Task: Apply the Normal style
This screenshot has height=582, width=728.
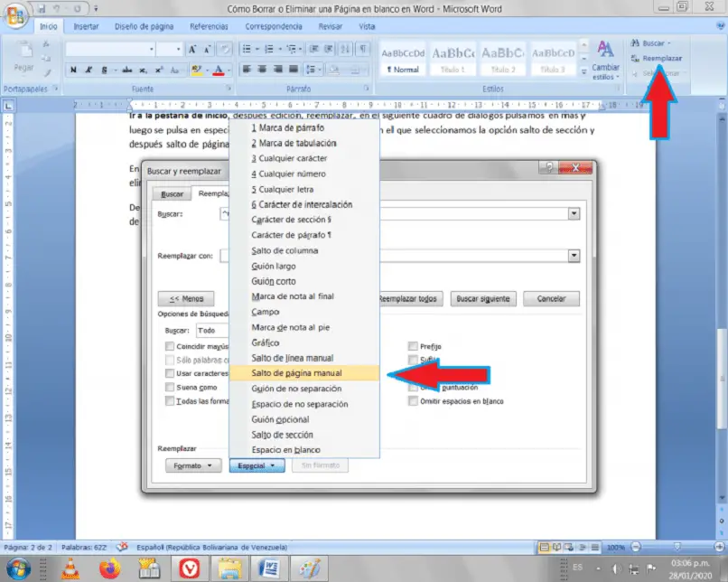Action: (403, 60)
